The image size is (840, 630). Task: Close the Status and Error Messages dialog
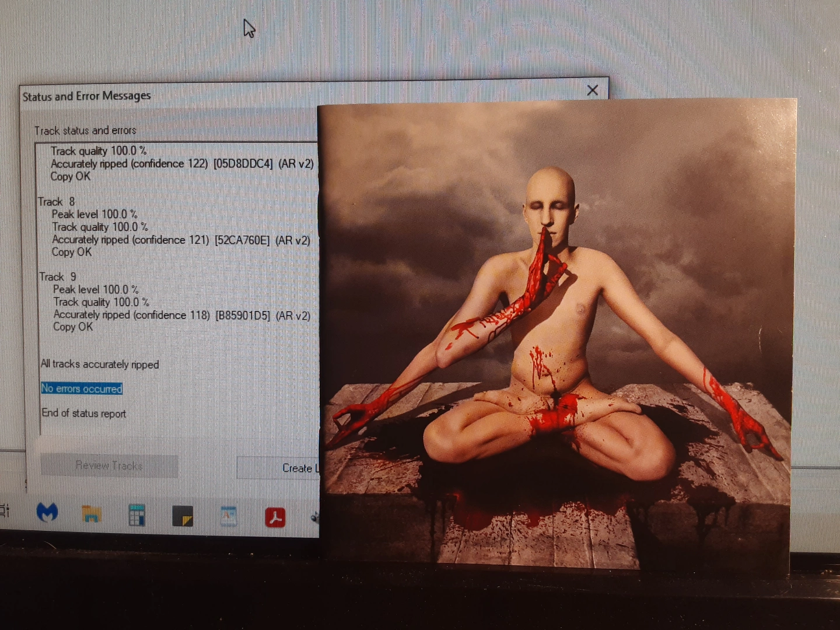pyautogui.click(x=593, y=90)
